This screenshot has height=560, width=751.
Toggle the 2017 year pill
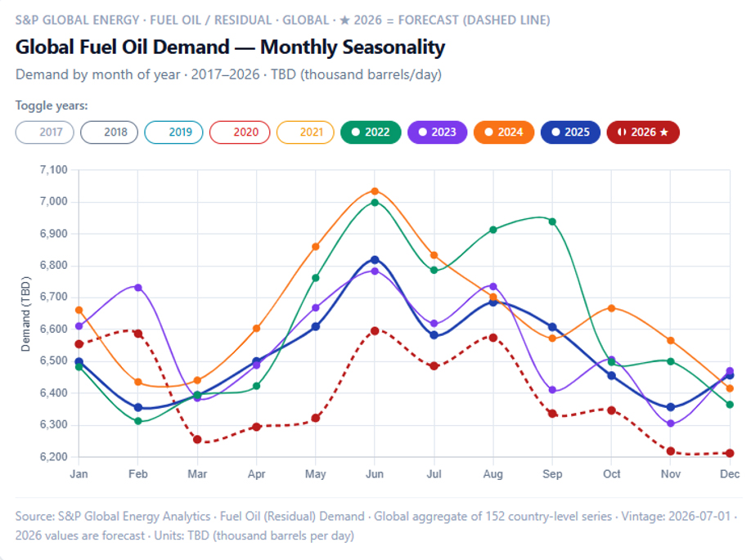pyautogui.click(x=44, y=132)
